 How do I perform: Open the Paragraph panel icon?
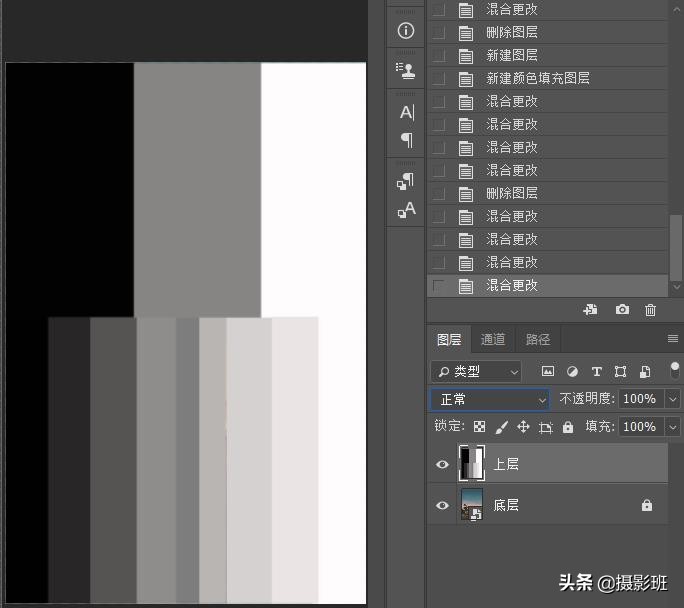click(407, 140)
